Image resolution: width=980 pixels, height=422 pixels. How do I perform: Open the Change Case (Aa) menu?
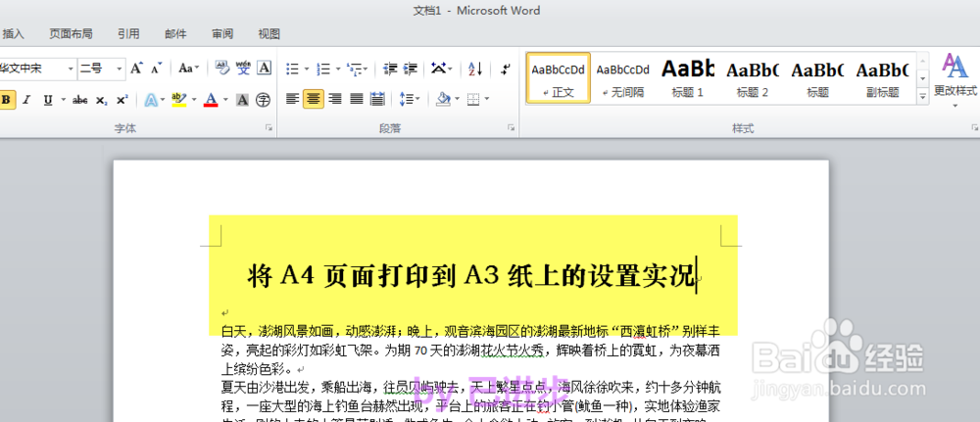pos(188,69)
